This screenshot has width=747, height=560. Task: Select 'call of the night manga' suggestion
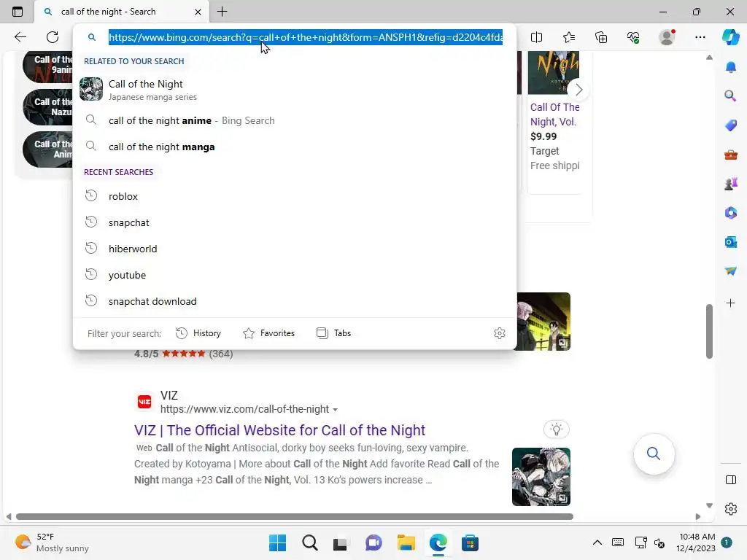point(295,147)
